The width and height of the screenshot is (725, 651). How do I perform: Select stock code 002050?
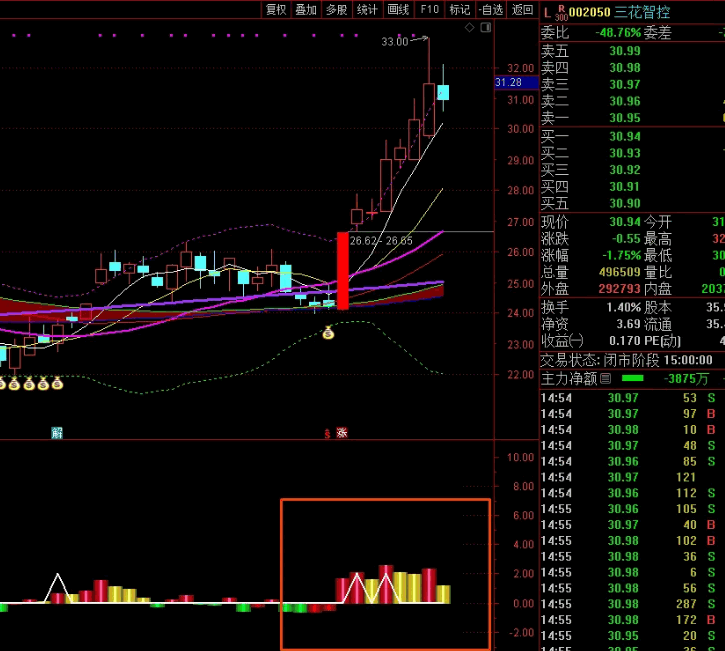[590, 12]
